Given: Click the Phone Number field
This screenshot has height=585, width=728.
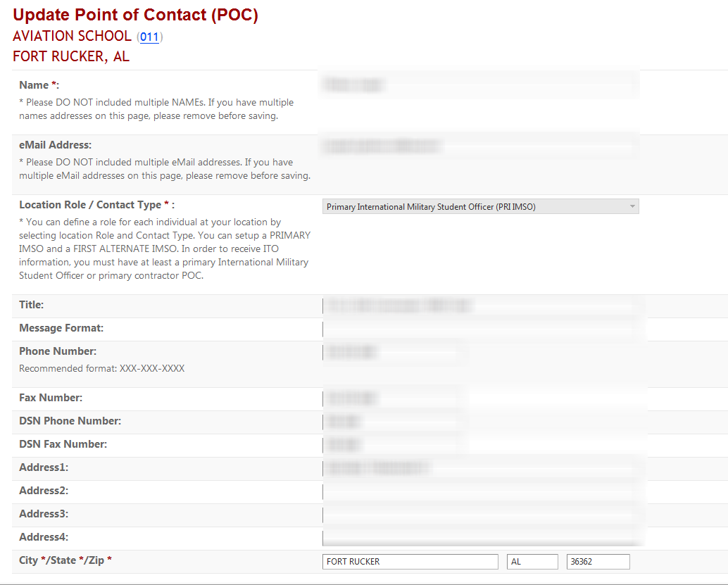Looking at the screenshot, I should click(391, 352).
